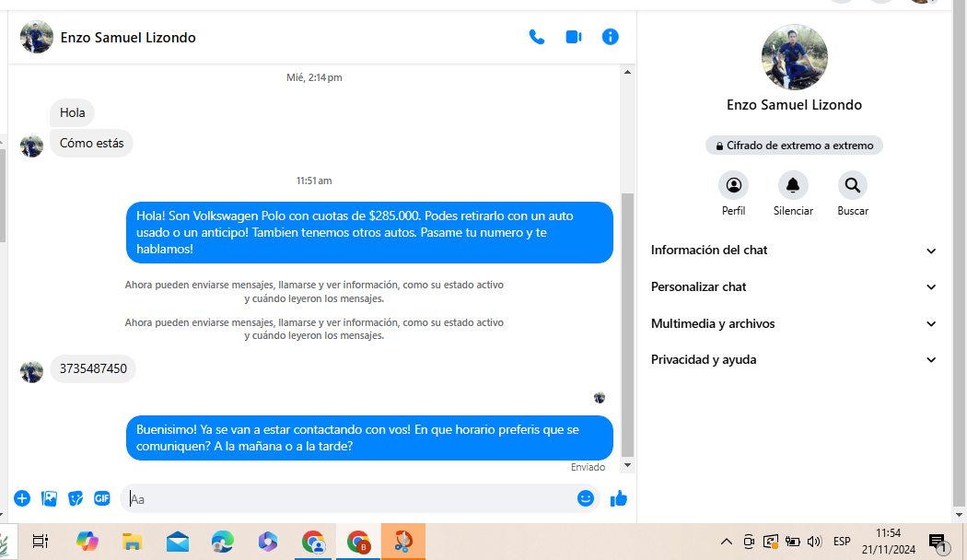Click the Buenisimo sent message bubble

click(369, 437)
